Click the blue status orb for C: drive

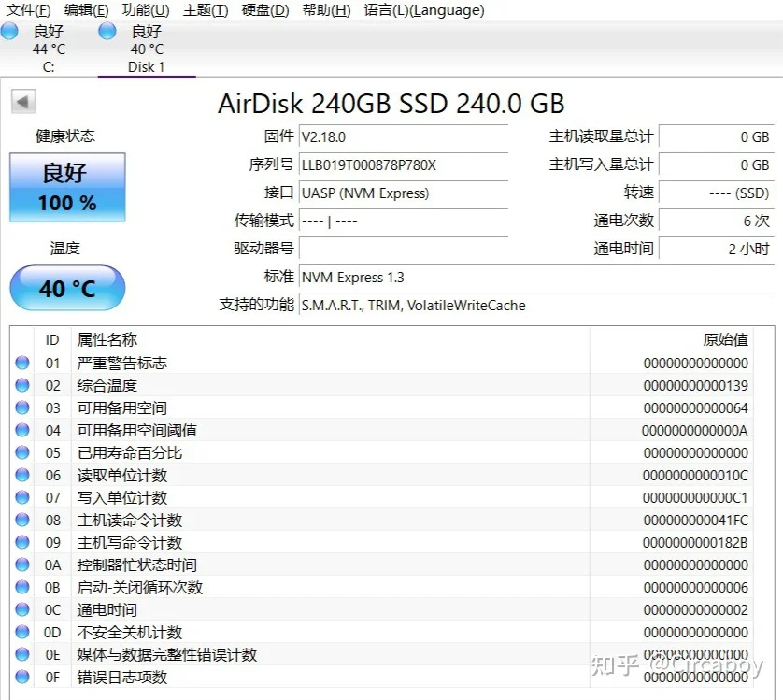tap(9, 32)
